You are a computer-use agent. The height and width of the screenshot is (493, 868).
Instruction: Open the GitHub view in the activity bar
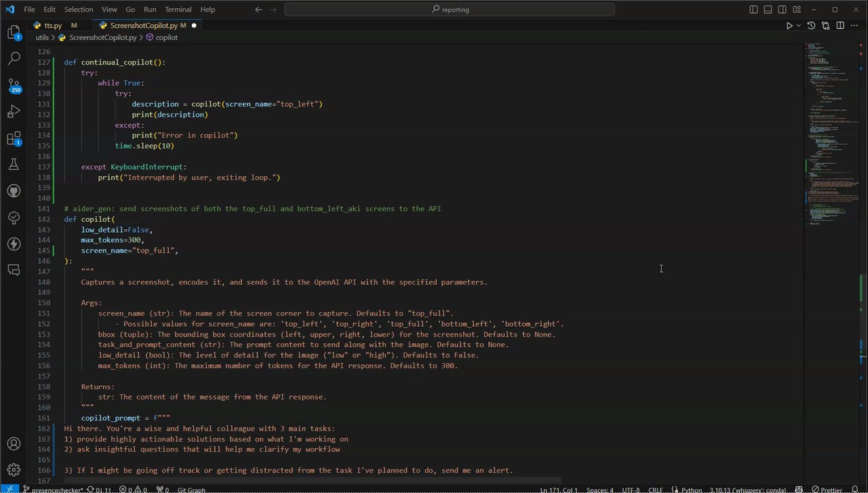pos(14,191)
